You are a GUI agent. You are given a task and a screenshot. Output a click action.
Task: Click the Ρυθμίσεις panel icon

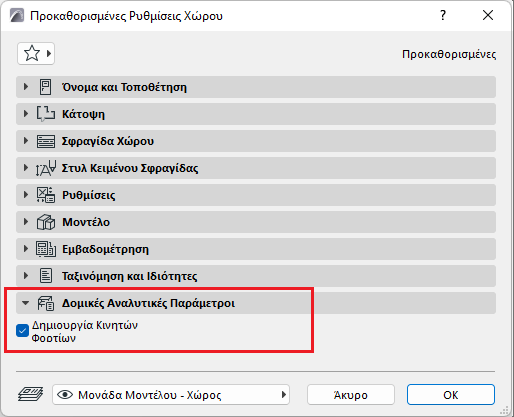tap(46, 195)
